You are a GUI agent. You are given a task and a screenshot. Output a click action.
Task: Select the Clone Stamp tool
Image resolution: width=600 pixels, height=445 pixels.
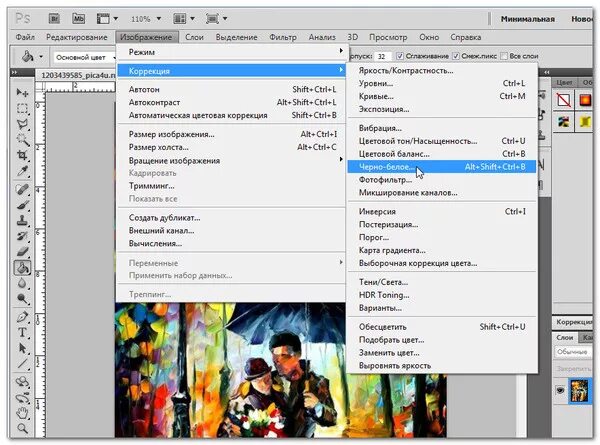22,221
